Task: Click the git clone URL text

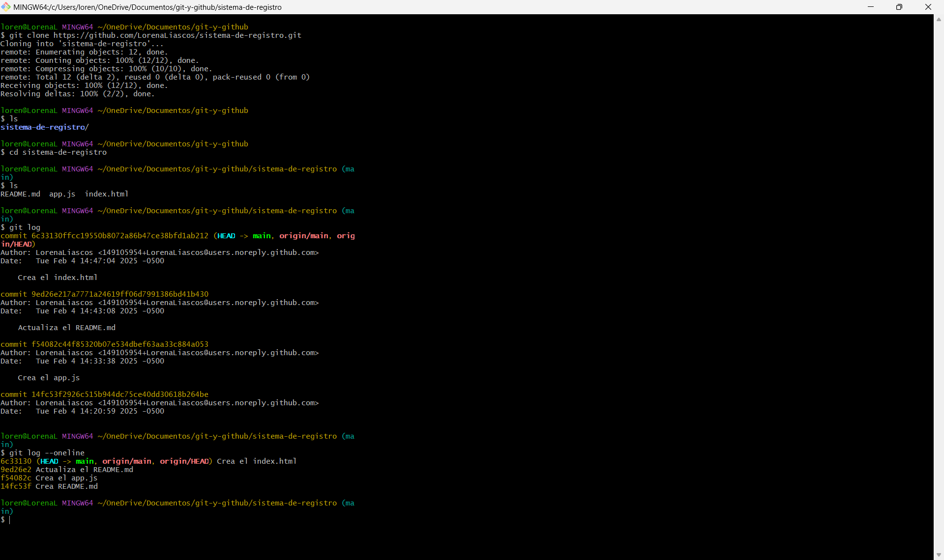Action: 177,35
